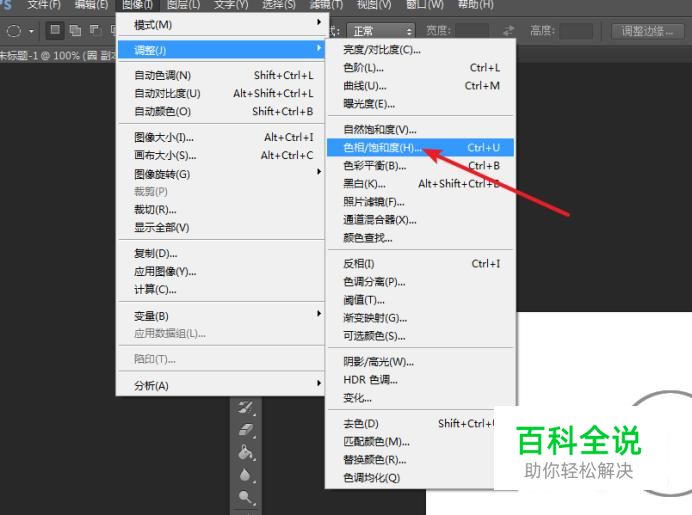Choose 可选颜色(S)...
This screenshot has width=692, height=515.
coord(420,336)
